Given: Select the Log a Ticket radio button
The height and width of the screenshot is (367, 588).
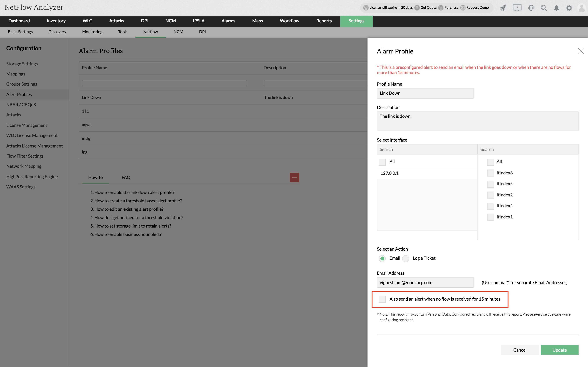Looking at the screenshot, I should click(405, 258).
